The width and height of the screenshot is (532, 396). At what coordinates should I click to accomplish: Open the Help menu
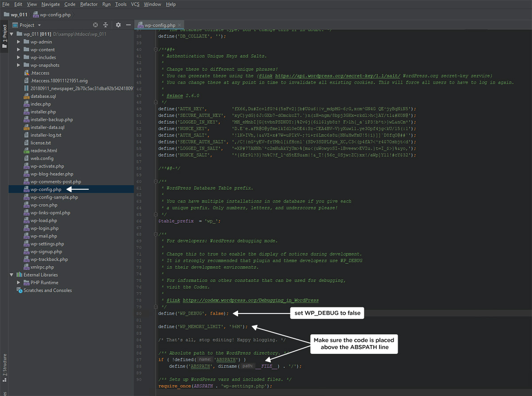(171, 4)
